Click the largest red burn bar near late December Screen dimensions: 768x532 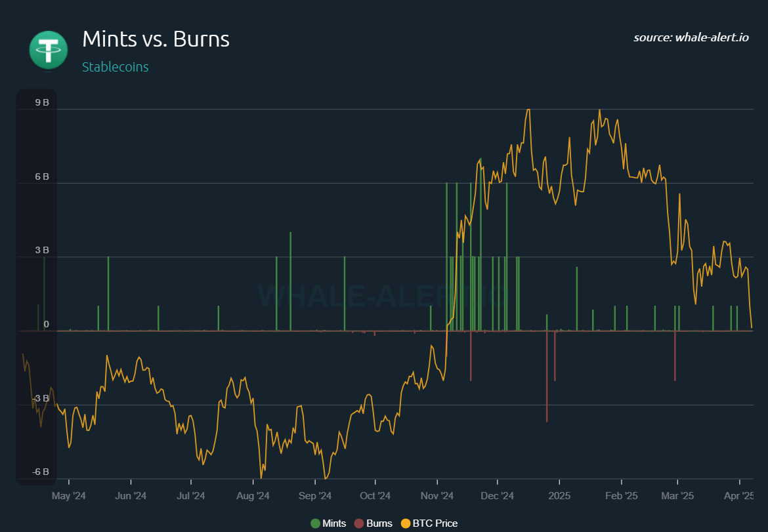[x=547, y=380]
